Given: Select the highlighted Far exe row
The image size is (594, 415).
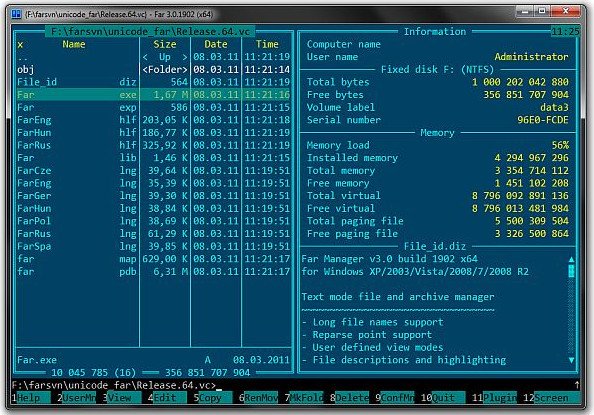Looking at the screenshot, I should pos(153,95).
